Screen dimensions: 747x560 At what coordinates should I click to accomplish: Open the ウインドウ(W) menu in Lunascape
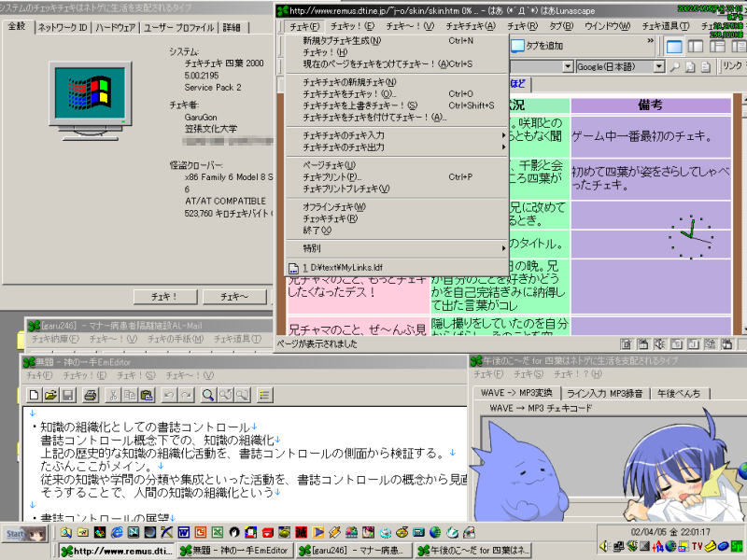point(608,26)
